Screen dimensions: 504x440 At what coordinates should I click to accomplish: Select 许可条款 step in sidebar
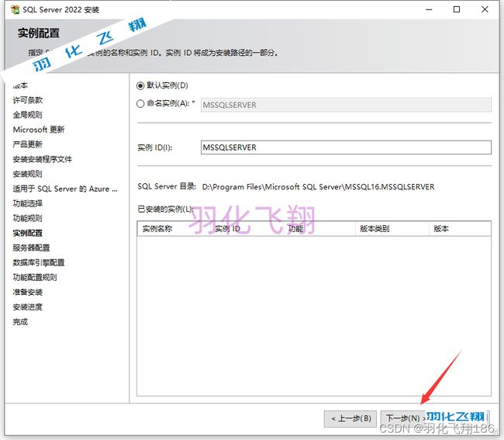(28, 100)
